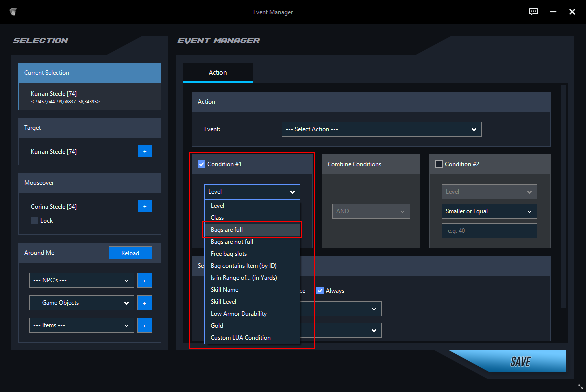586x392 pixels.
Task: Add Kurran Steele target with plus button
Action: pyautogui.click(x=145, y=151)
